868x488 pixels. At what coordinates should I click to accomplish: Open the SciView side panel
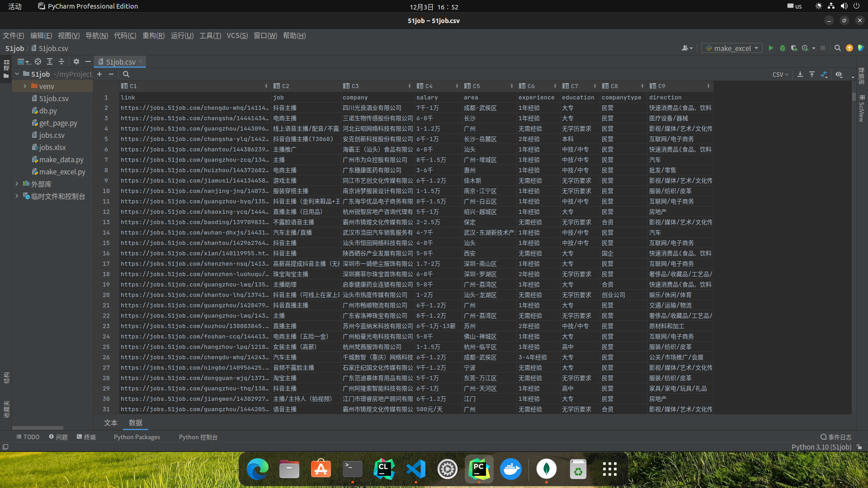point(862,108)
